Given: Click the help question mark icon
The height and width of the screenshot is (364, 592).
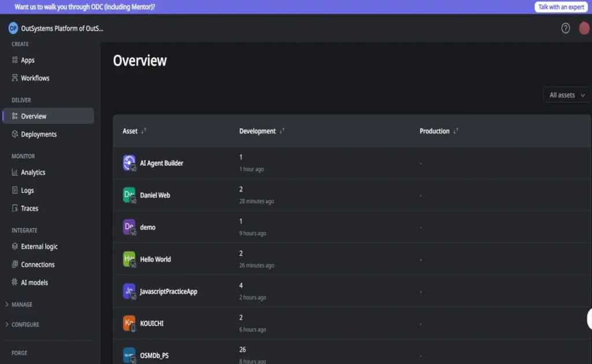Looking at the screenshot, I should (565, 28).
